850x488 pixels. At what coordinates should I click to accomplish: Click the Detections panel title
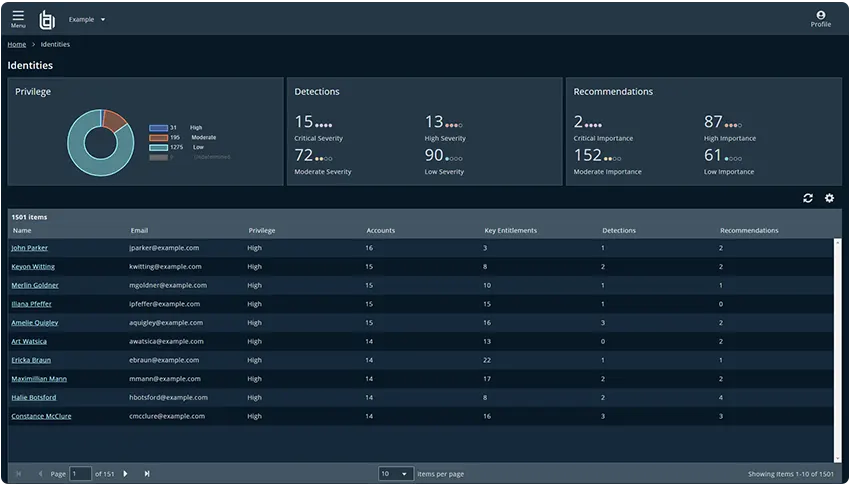click(x=317, y=92)
